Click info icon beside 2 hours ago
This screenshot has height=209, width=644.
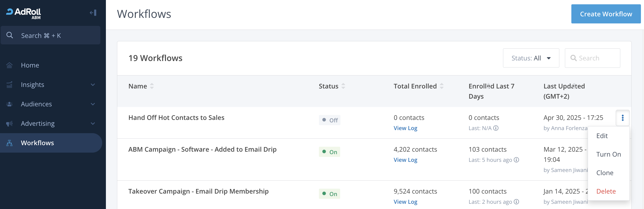[x=517, y=202]
